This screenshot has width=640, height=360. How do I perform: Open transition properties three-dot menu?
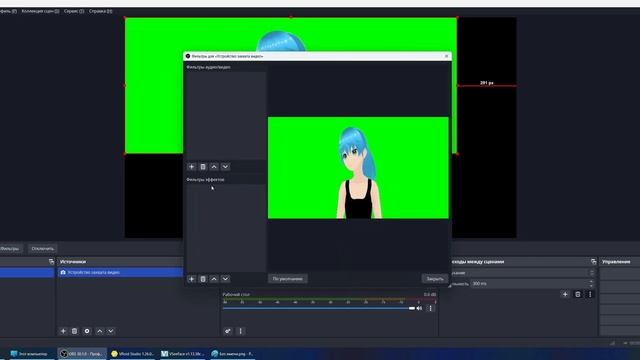point(590,294)
